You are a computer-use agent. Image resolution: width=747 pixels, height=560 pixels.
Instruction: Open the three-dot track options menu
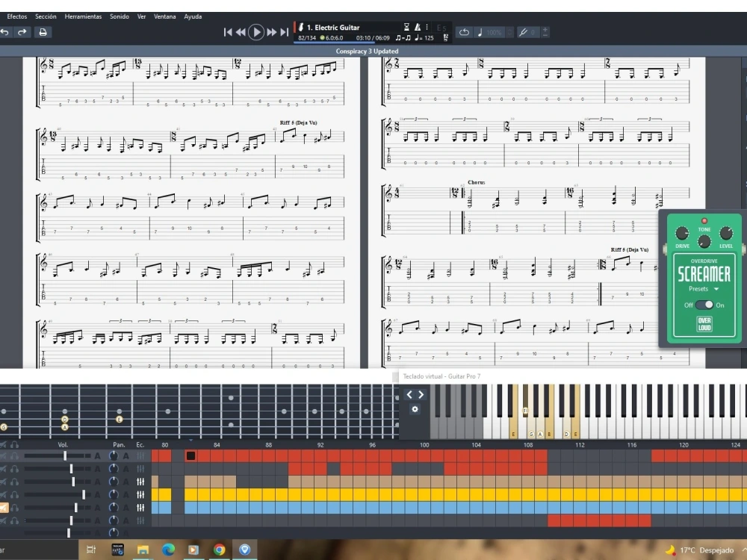tap(427, 27)
